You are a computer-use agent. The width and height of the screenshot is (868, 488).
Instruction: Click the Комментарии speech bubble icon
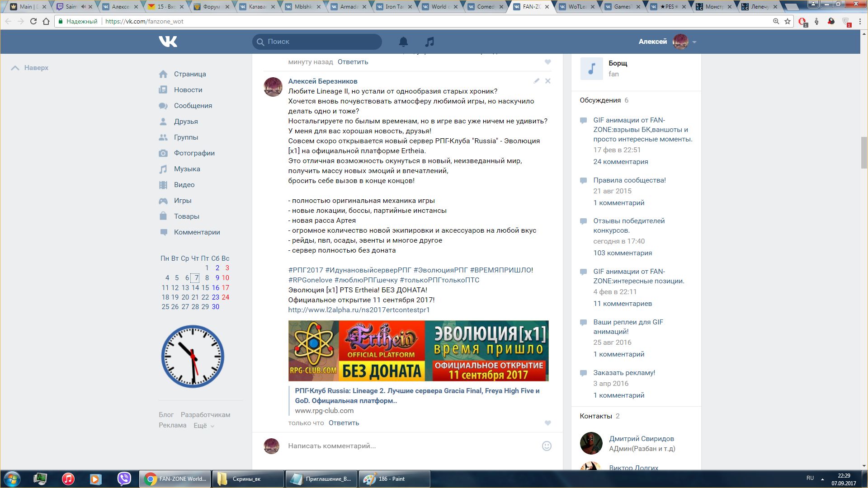pos(163,232)
